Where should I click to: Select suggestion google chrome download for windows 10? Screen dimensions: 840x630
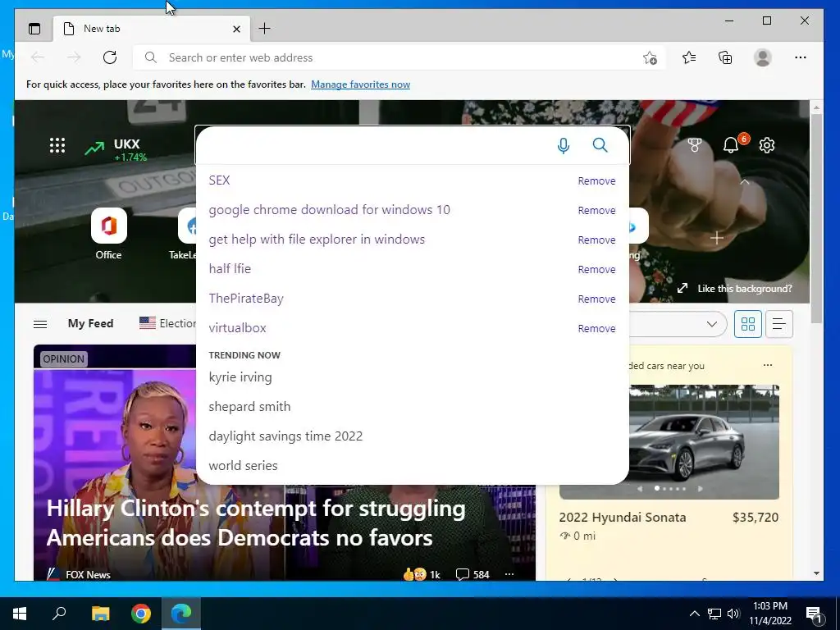point(330,209)
